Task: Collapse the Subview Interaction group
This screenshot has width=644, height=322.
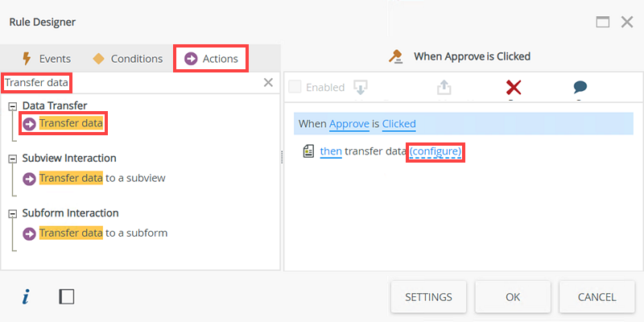Action: tap(13, 159)
